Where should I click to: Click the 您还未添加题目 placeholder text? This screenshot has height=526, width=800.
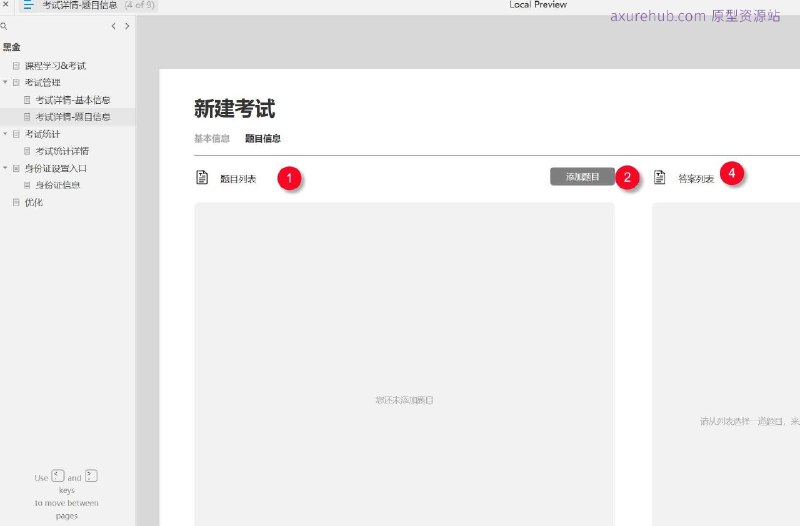(x=404, y=400)
